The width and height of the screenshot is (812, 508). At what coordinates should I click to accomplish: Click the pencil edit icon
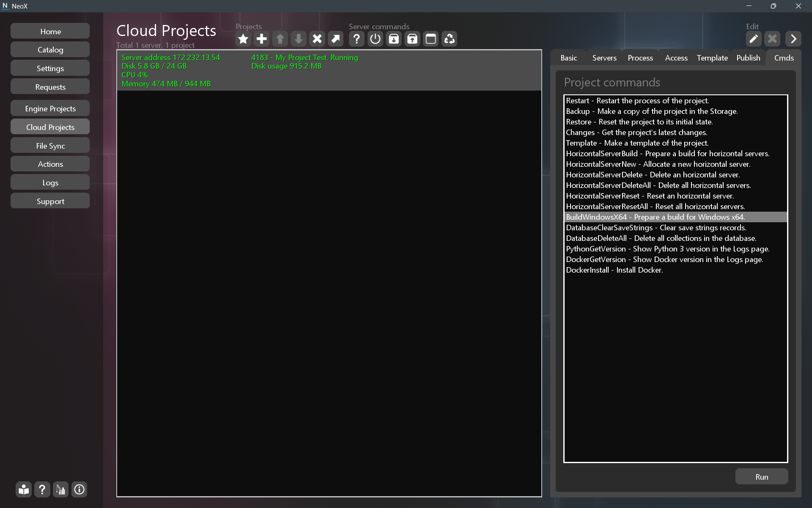click(753, 39)
